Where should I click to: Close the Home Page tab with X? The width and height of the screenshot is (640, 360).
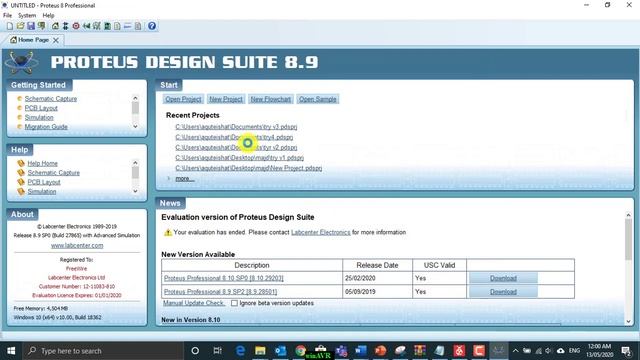pos(56,40)
